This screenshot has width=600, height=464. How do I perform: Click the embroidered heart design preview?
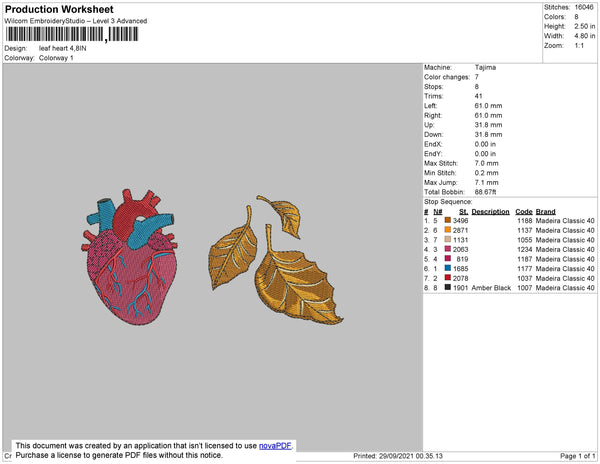coord(129,257)
